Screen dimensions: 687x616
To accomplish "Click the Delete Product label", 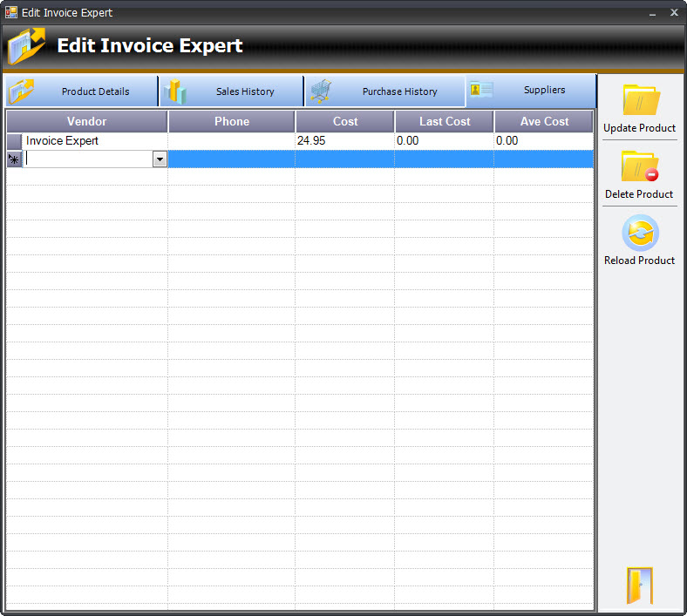I will (639, 194).
